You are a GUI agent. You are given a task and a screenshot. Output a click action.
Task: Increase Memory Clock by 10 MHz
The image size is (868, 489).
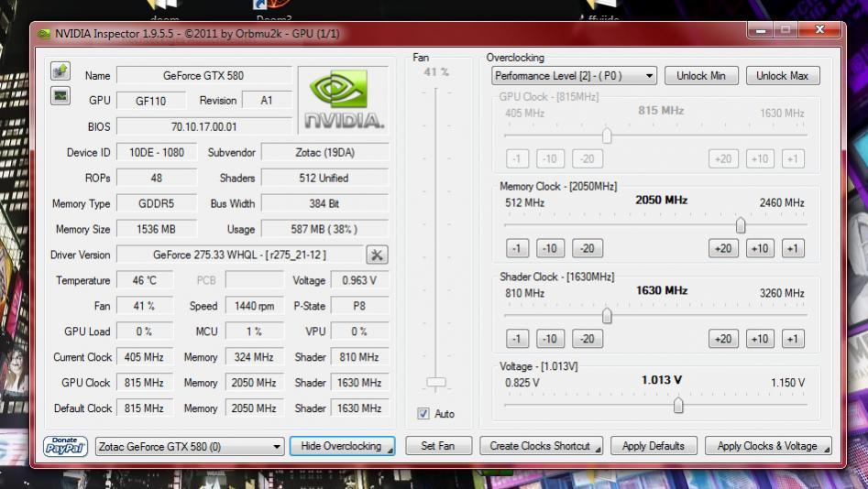[x=760, y=248]
